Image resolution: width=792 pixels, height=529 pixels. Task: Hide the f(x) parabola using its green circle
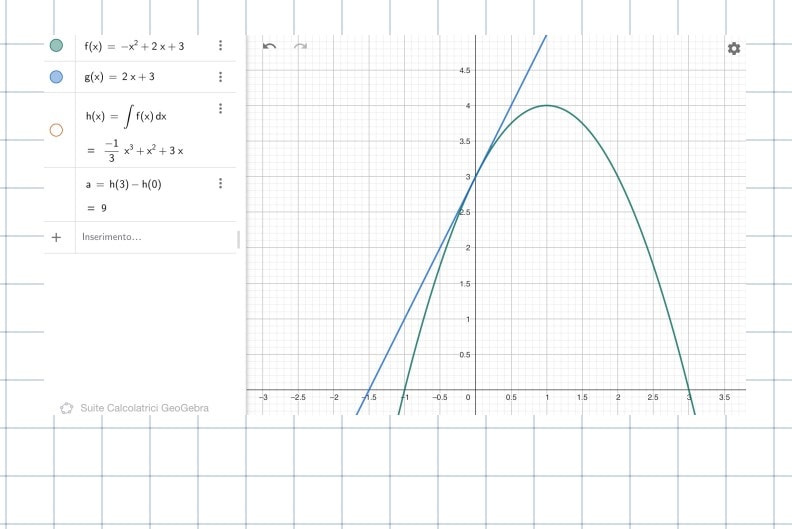tap(56, 46)
